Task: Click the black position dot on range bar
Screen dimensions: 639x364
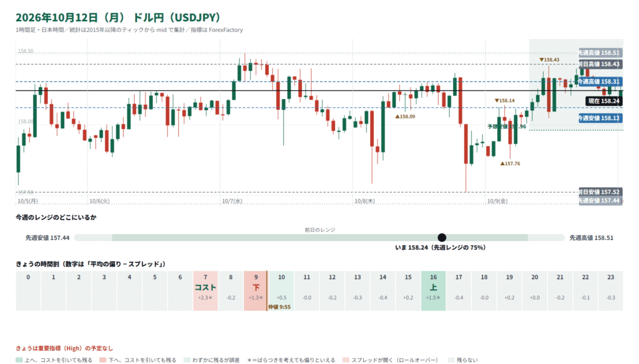Action: click(x=442, y=237)
